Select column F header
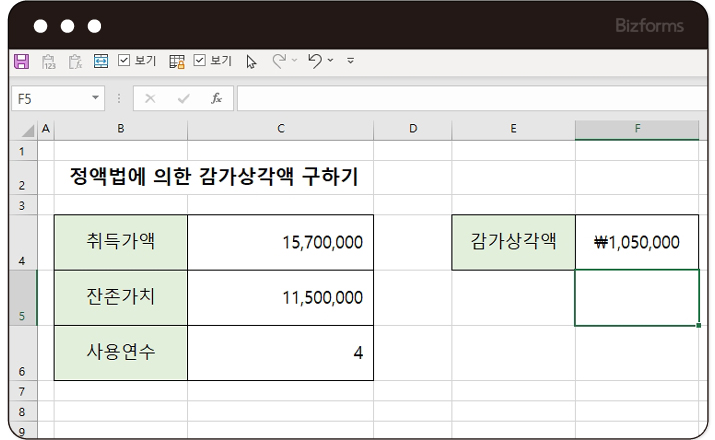 point(637,129)
